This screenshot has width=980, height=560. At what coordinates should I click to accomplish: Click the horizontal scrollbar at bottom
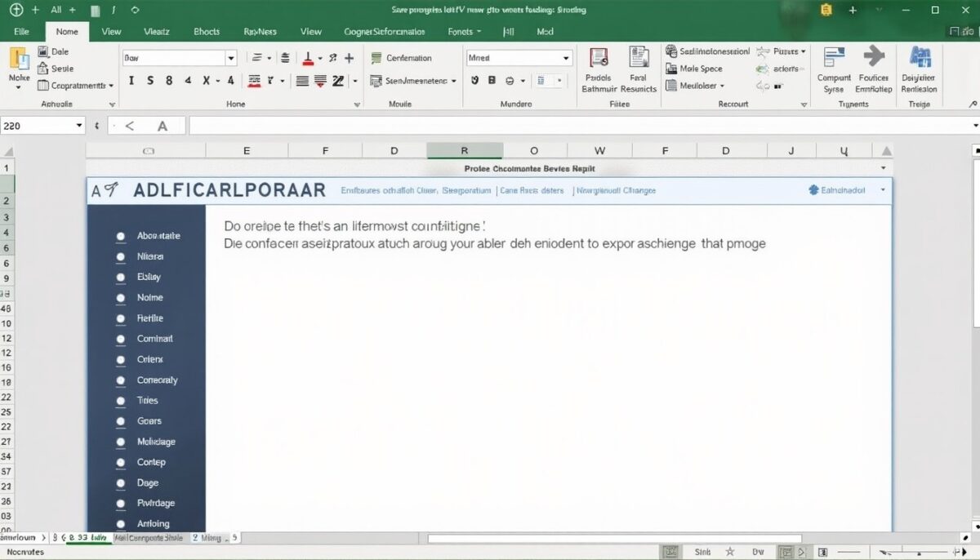[x=614, y=539]
